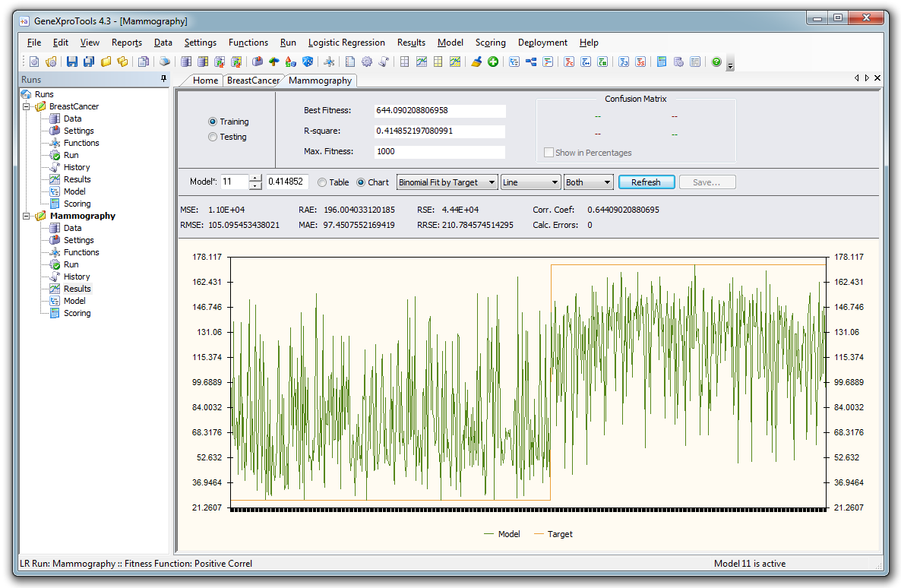
Task: Switch view to Table radio option
Action: [323, 182]
